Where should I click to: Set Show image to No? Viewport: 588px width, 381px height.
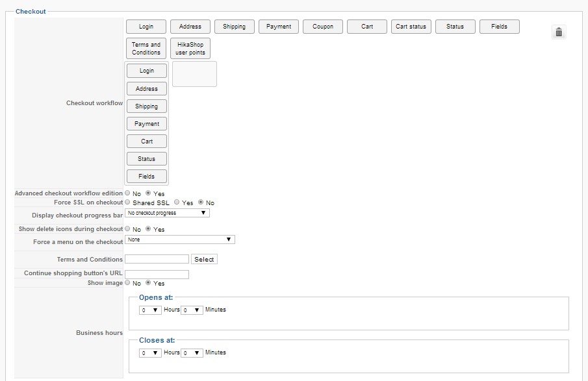click(x=127, y=283)
